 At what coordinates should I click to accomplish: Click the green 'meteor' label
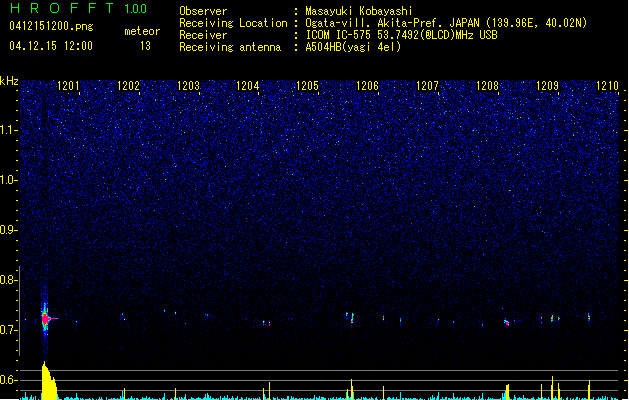pyautogui.click(x=142, y=31)
